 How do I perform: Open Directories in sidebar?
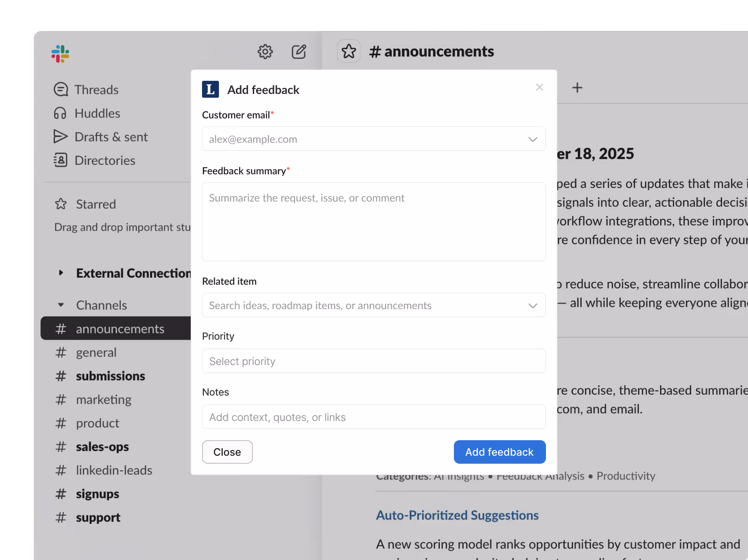tap(105, 160)
